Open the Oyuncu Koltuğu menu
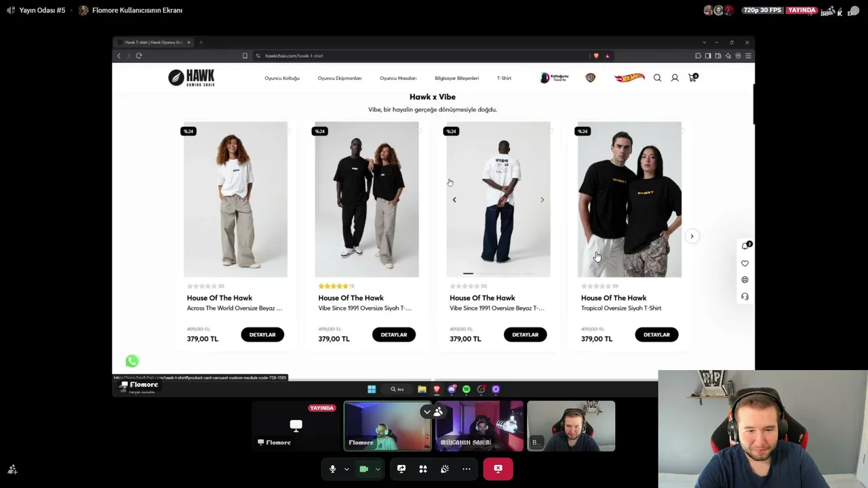 [282, 78]
